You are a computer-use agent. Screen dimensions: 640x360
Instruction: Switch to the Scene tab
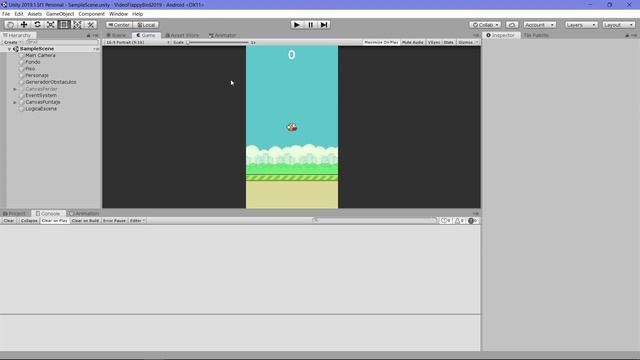(x=117, y=36)
